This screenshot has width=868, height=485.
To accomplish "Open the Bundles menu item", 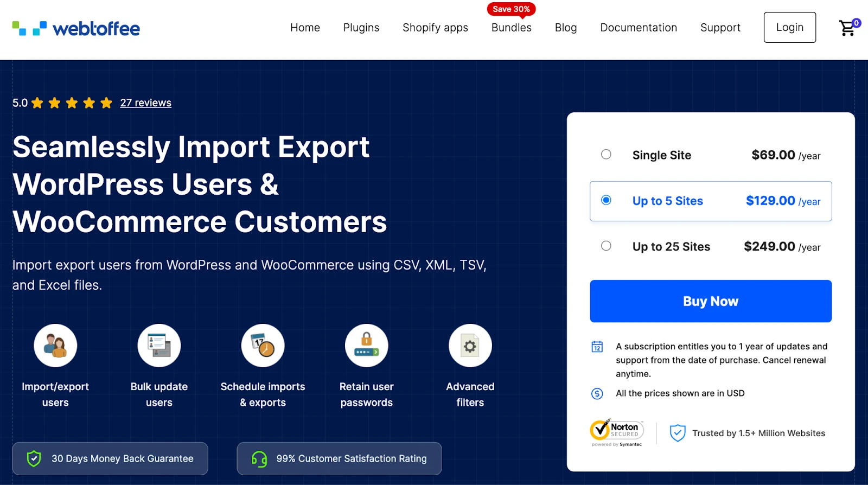I will coord(512,28).
